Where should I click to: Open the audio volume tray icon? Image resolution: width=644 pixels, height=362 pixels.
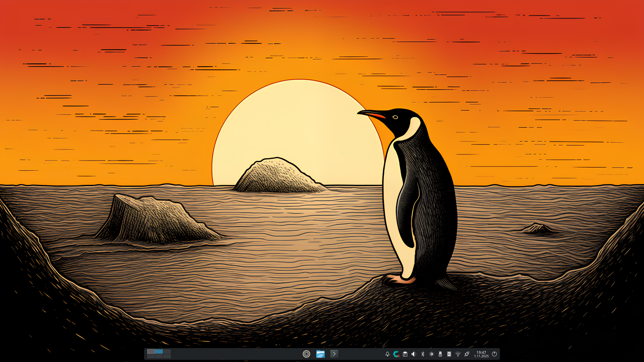pos(414,354)
